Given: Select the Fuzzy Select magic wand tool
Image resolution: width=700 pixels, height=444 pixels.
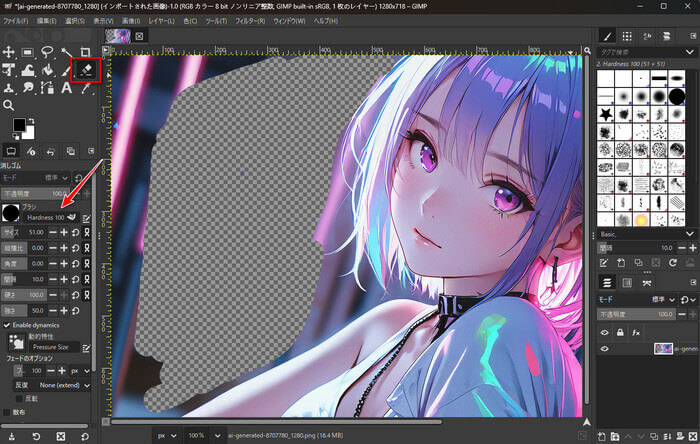Looking at the screenshot, I should (66, 52).
